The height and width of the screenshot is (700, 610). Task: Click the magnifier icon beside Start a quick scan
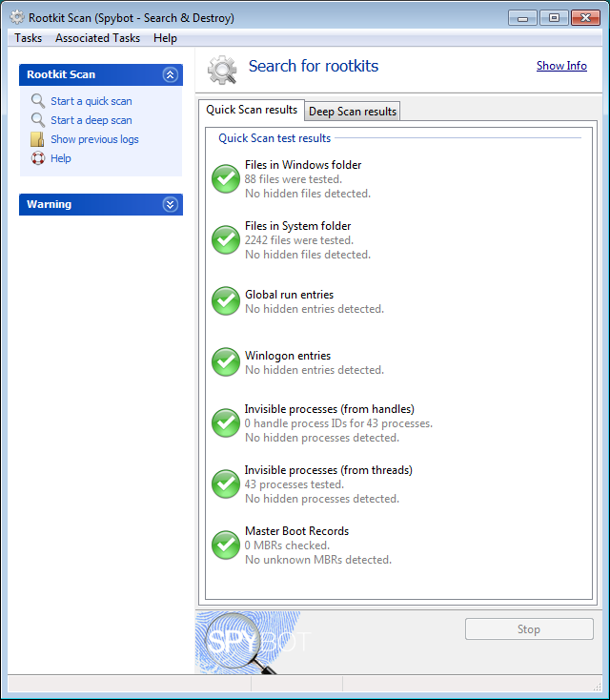[38, 101]
